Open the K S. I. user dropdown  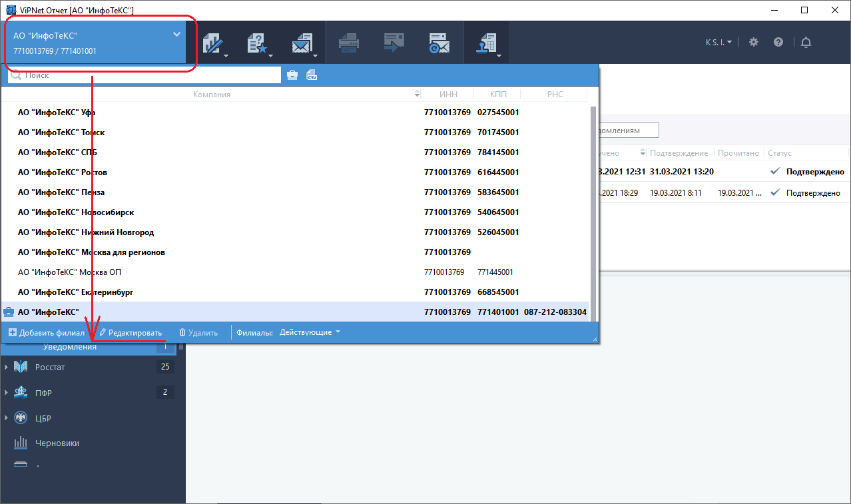tap(718, 42)
